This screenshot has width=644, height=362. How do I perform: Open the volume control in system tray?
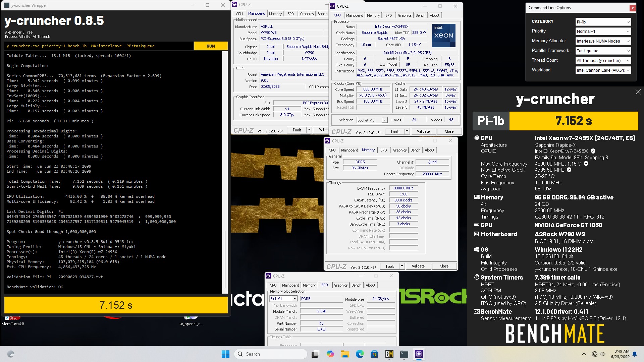[602, 354]
